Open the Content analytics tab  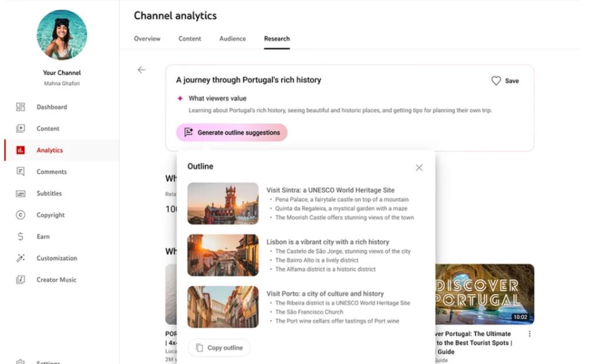(190, 39)
